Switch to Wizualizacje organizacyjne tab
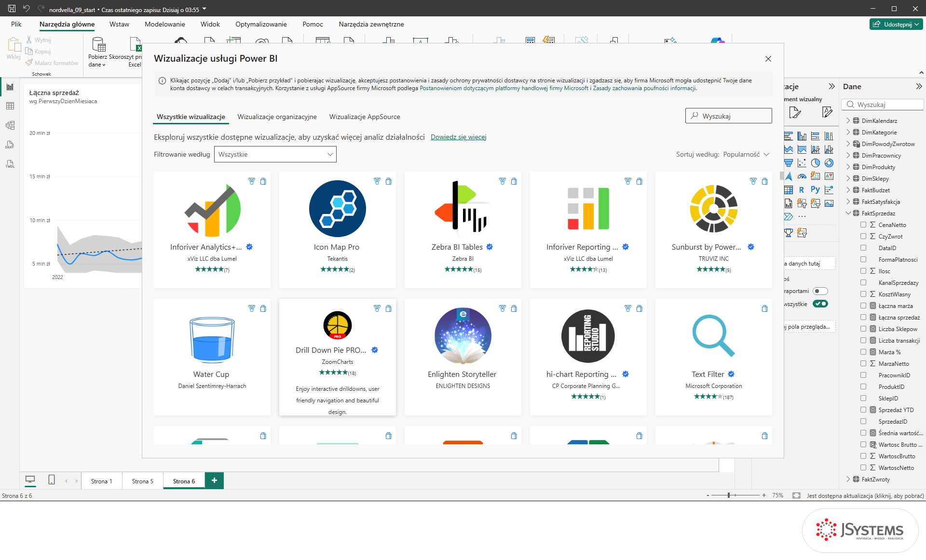The width and height of the screenshot is (926, 560). 277,117
